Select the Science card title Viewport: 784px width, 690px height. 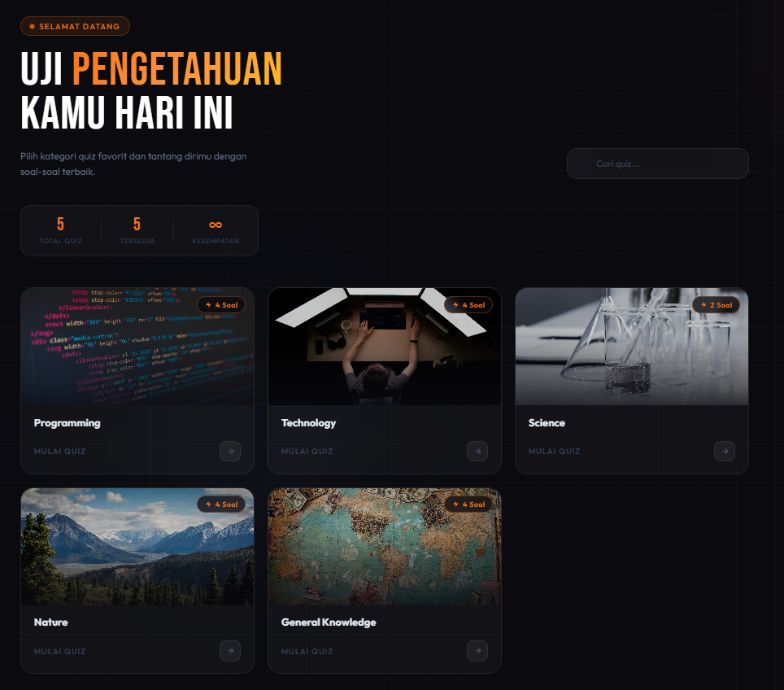coord(547,423)
